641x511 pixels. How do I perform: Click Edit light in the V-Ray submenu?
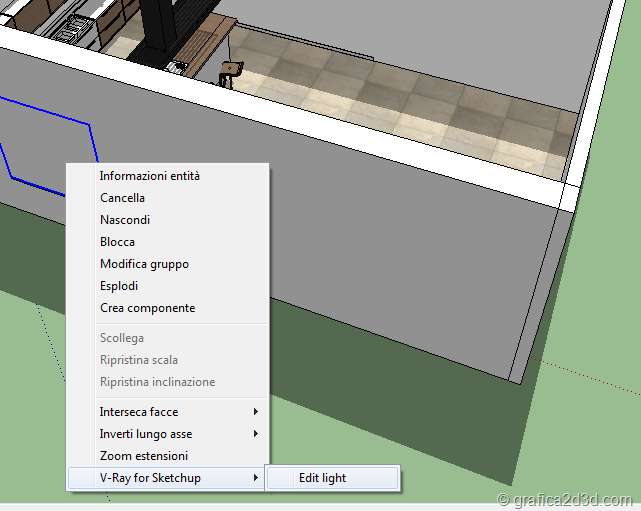click(x=322, y=478)
